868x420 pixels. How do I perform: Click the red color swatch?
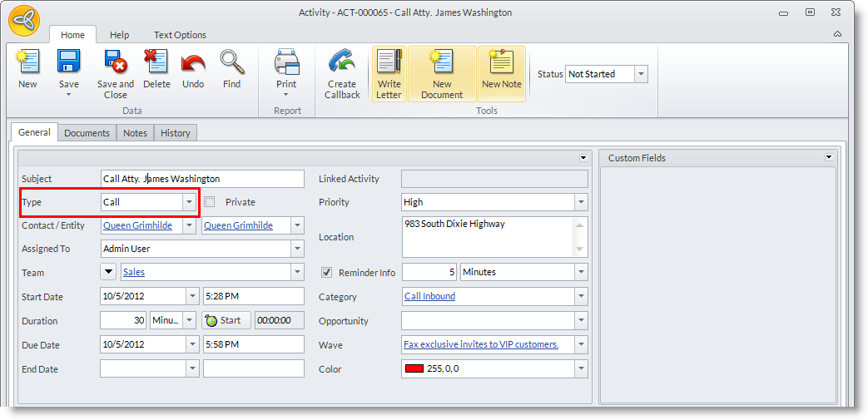[414, 369]
